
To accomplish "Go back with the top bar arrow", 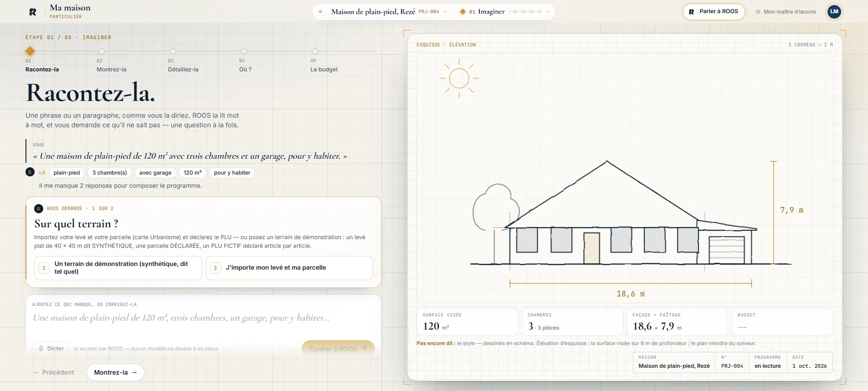I will (321, 12).
